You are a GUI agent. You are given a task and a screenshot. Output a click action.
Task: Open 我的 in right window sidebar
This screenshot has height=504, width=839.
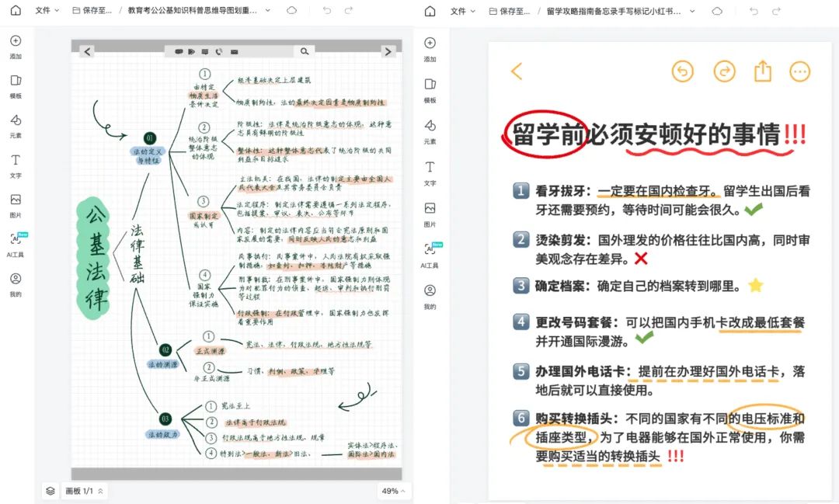[430, 297]
